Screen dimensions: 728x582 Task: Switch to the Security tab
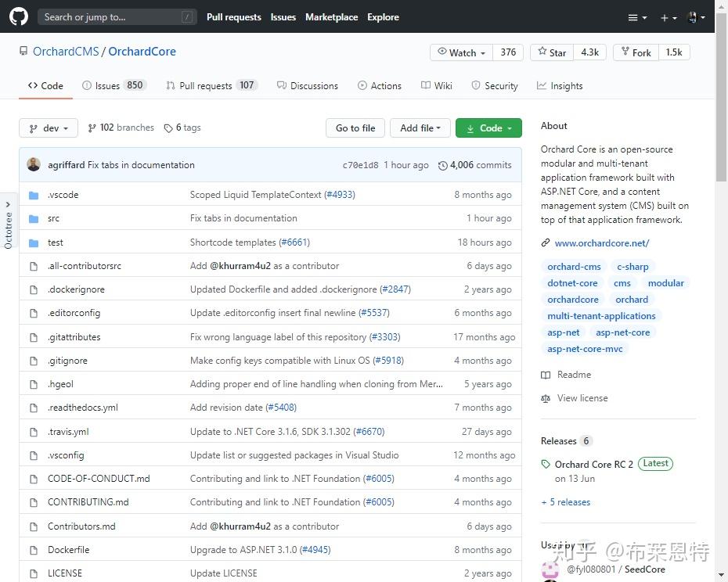coord(495,85)
